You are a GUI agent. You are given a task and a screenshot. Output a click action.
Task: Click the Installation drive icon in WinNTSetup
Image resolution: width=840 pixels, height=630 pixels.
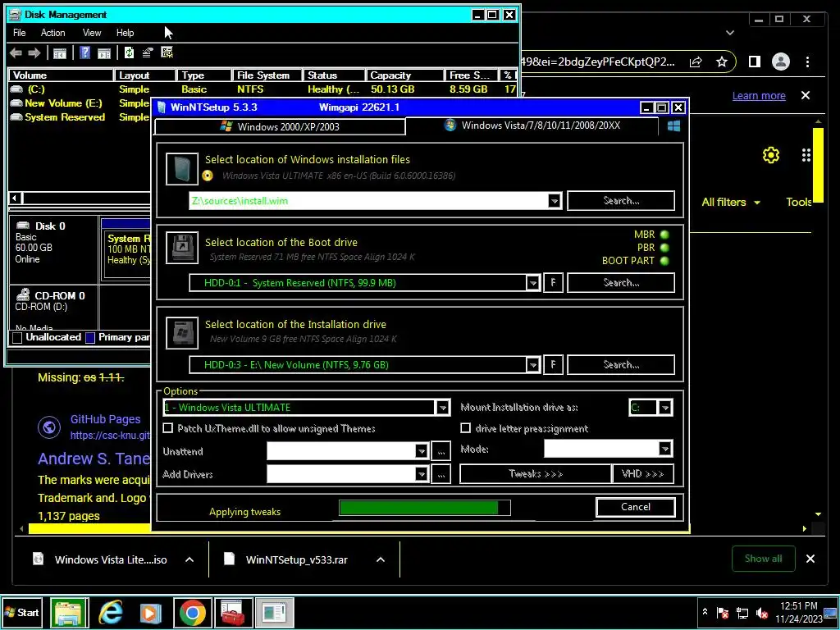[x=182, y=333]
